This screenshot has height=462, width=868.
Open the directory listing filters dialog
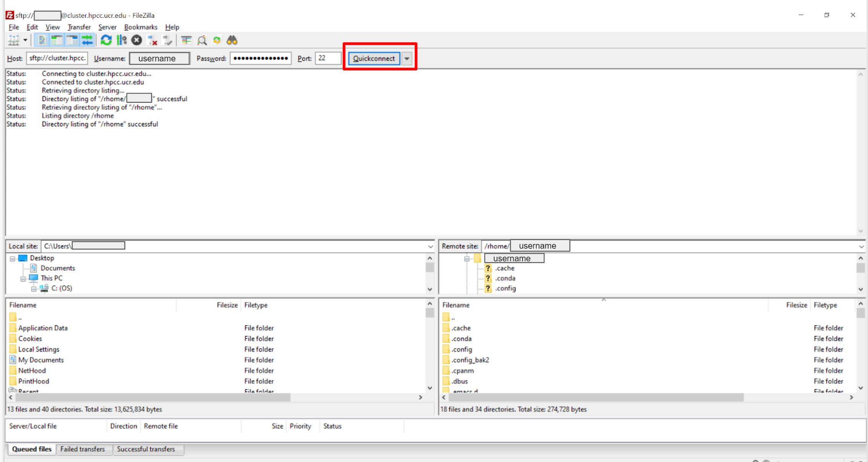tap(186, 40)
